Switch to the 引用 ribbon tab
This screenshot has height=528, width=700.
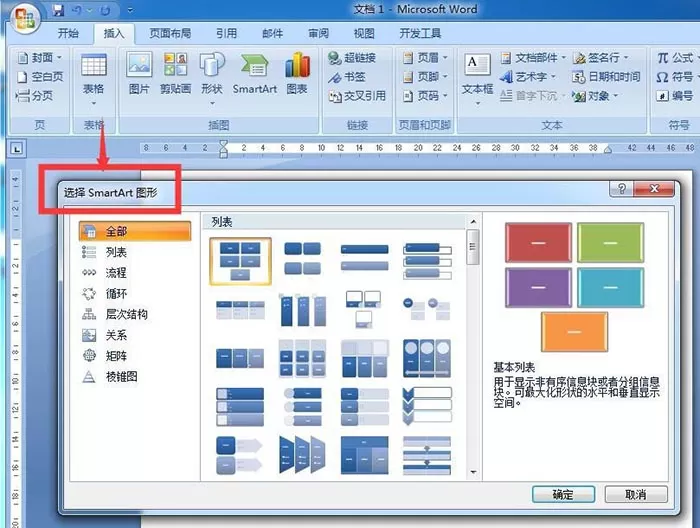[226, 33]
